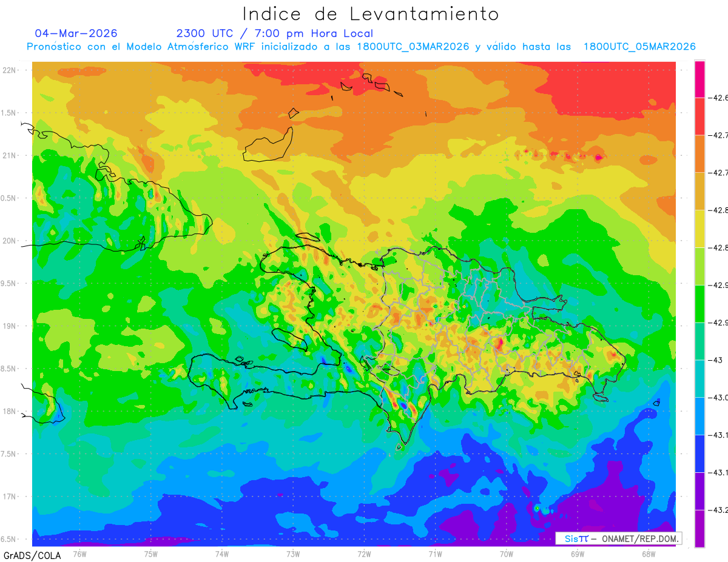Viewport: 728px width, 562px height.
Task: Click the "18N" latitude label
Action: tap(10, 411)
